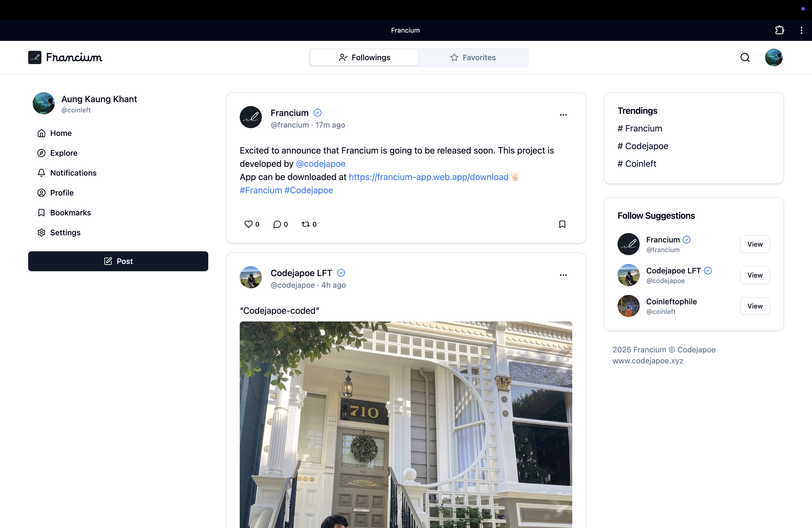
Task: View Coinleftophile follow suggestion
Action: point(755,306)
